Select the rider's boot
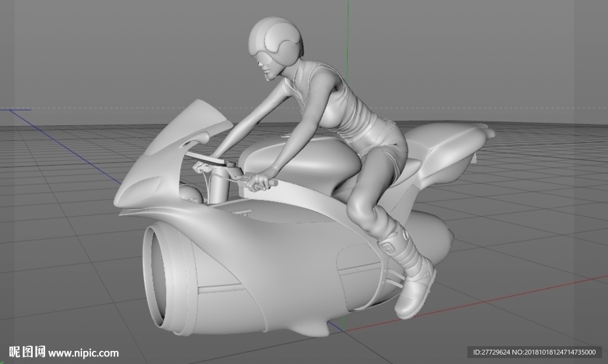The height and width of the screenshot is (364, 608). (411, 273)
